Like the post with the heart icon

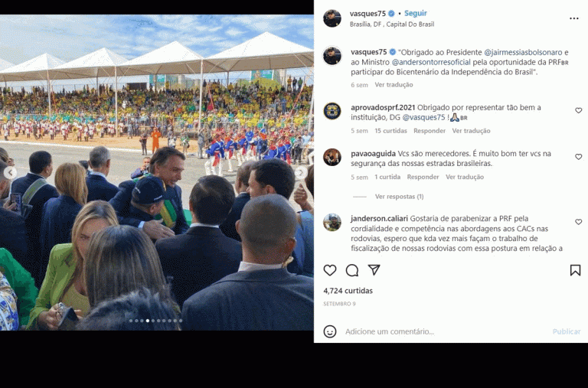click(x=330, y=270)
